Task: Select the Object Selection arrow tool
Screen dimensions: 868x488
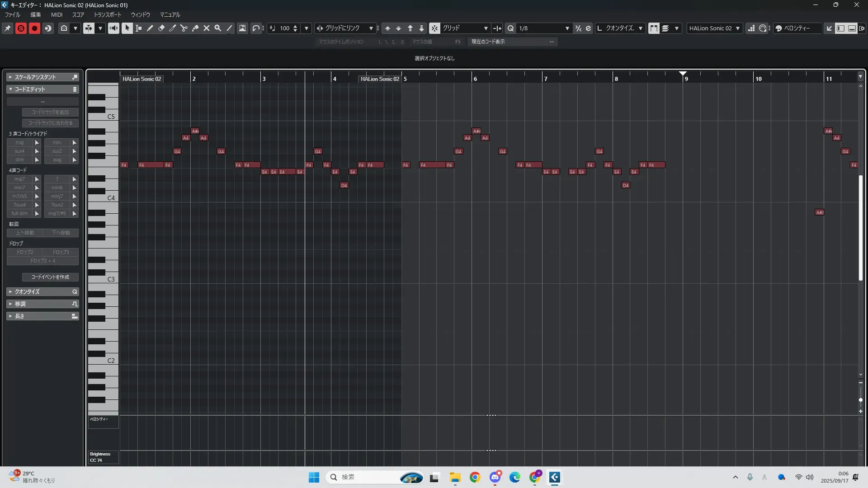Action: pyautogui.click(x=127, y=28)
